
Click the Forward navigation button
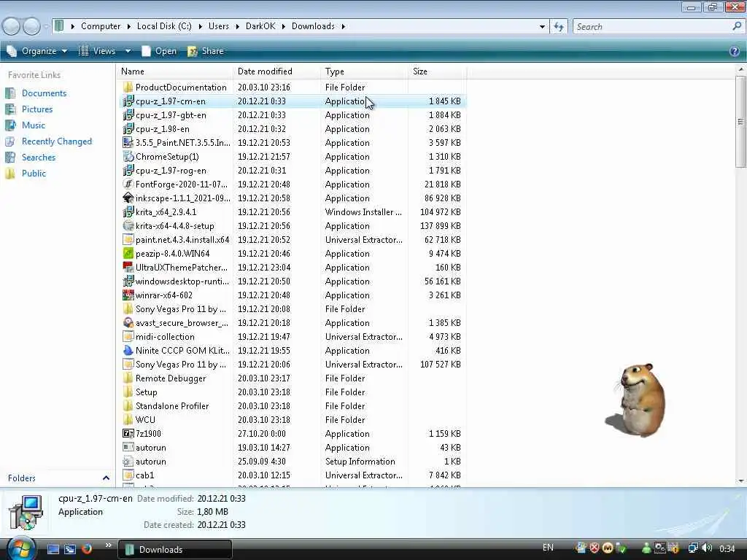[31, 26]
